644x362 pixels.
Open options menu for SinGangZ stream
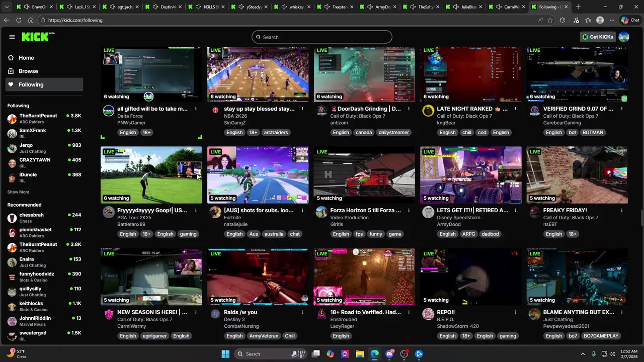click(x=302, y=109)
